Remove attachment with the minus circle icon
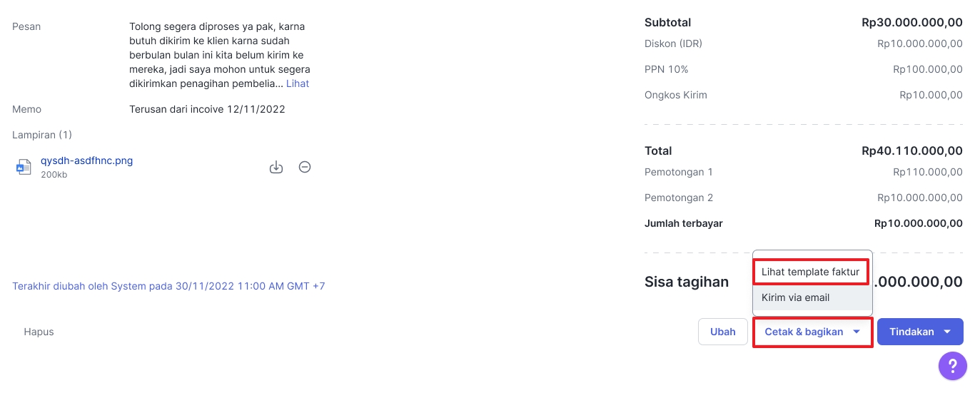Viewport: 980px width, 393px height. [x=305, y=167]
